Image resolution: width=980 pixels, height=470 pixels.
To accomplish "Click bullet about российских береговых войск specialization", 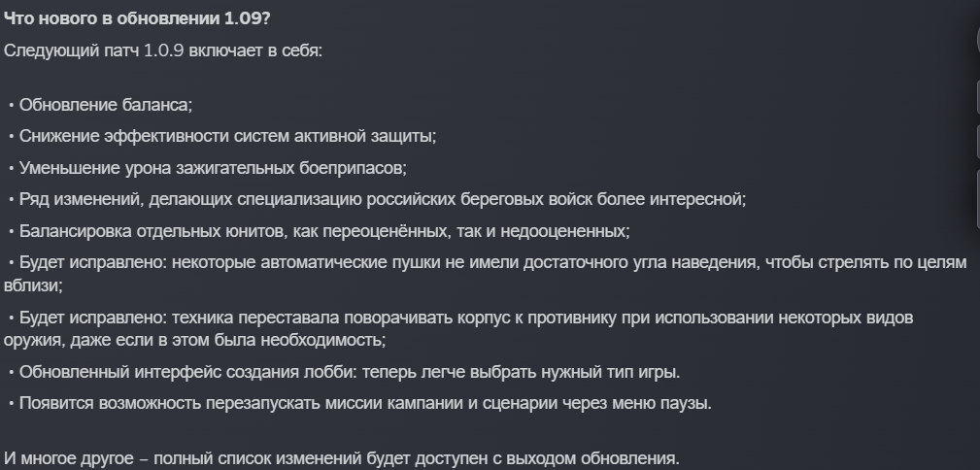I will coord(378,199).
